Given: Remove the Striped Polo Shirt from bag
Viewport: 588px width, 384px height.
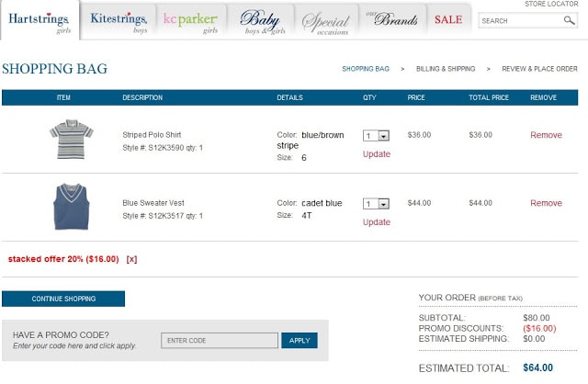Looking at the screenshot, I should coord(546,135).
